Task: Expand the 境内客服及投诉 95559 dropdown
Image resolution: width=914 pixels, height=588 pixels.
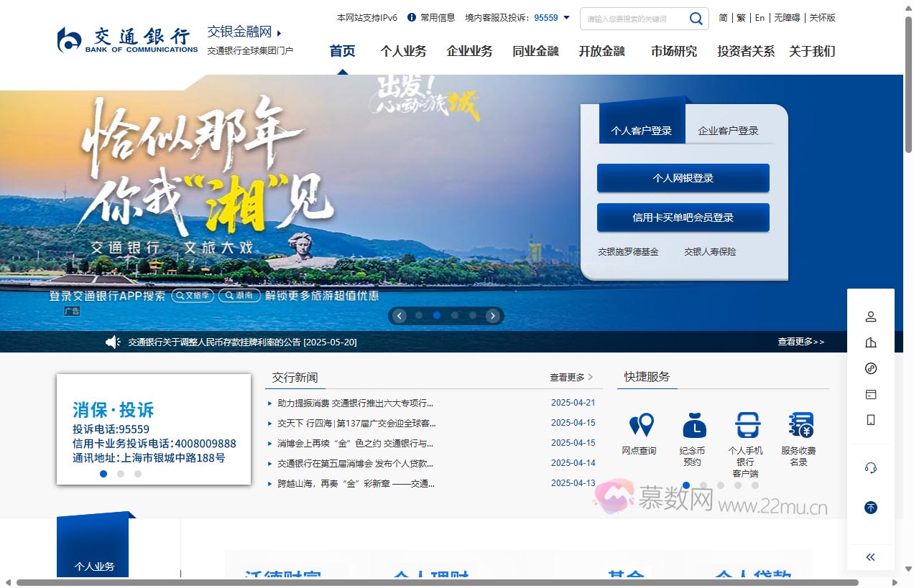Action: [566, 18]
